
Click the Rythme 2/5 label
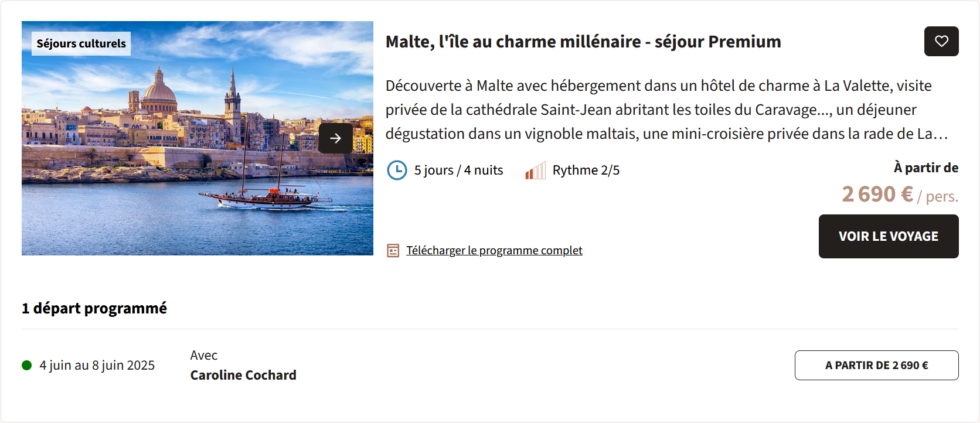coord(586,170)
